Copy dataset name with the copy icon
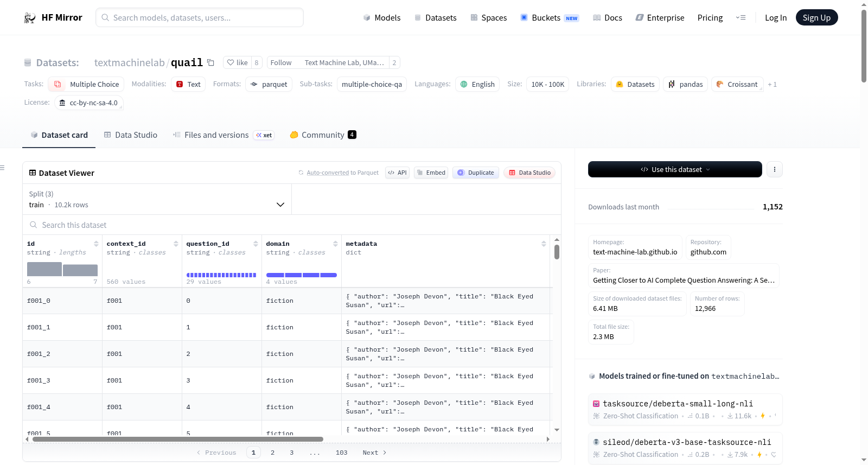 (x=210, y=62)
